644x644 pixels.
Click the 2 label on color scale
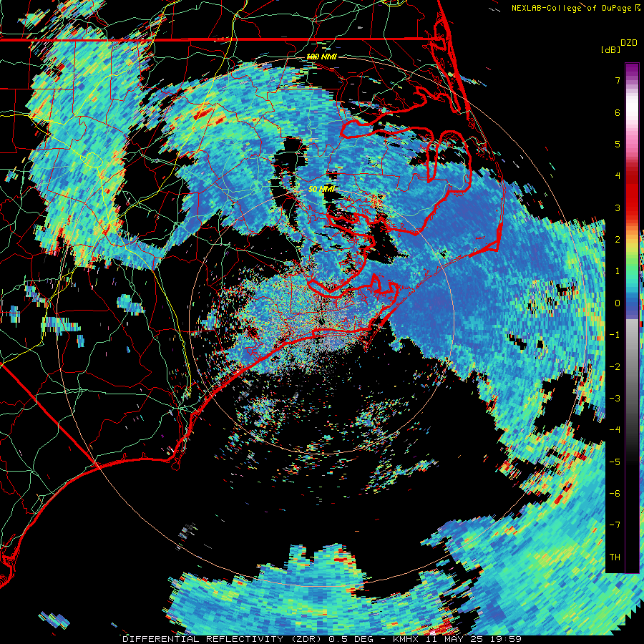[x=618, y=240]
